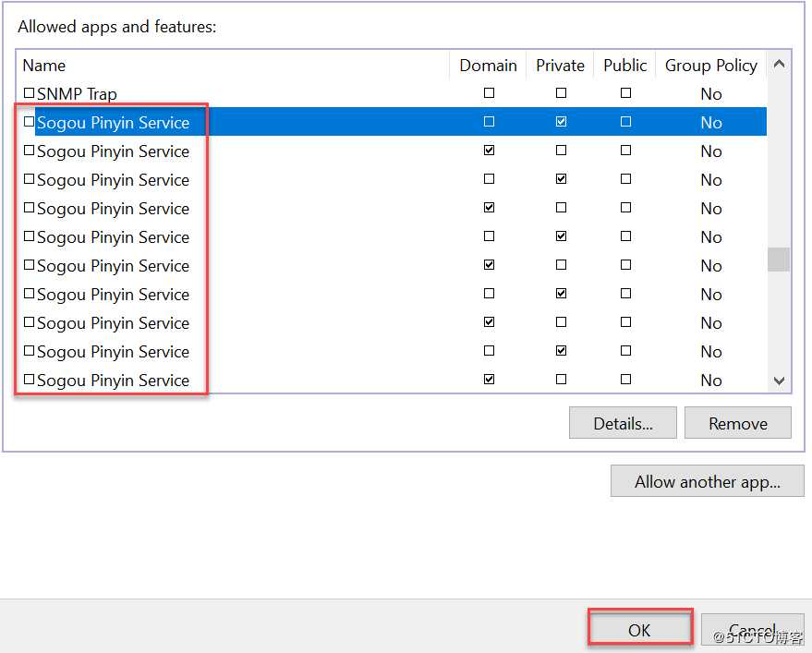Screen dimensions: 812x653
Task: Remove the selected Sogou Pinyin Service
Action: (738, 423)
